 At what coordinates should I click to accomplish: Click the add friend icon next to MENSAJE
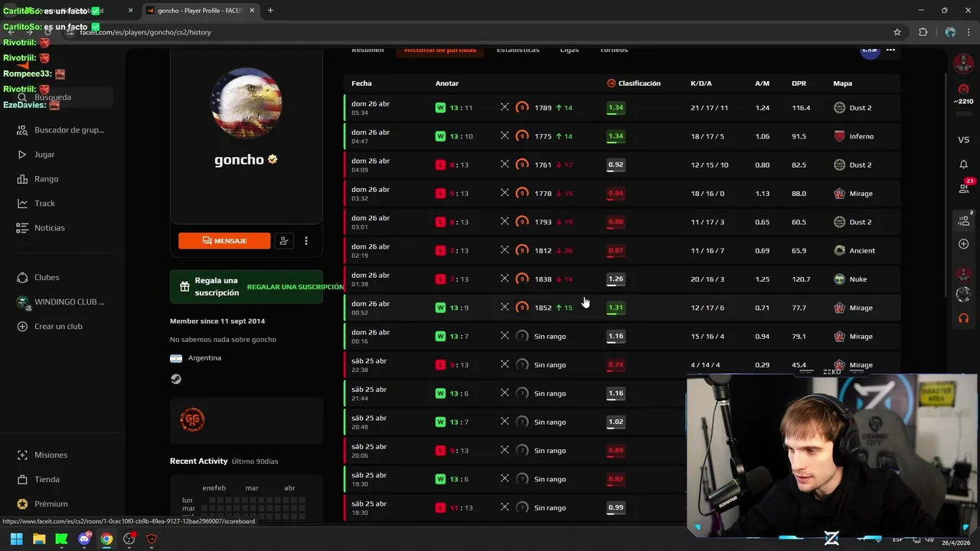[x=284, y=240]
